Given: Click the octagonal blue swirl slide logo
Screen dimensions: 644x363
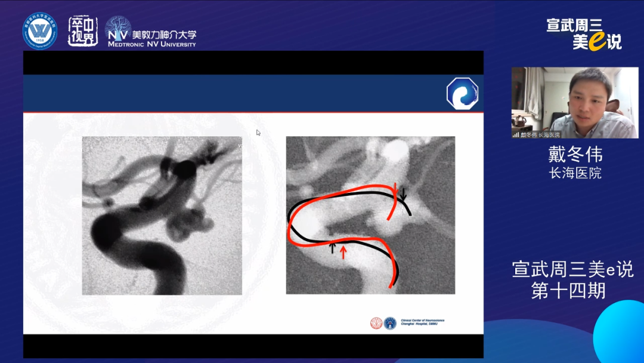Looking at the screenshot, I should click(x=463, y=94).
